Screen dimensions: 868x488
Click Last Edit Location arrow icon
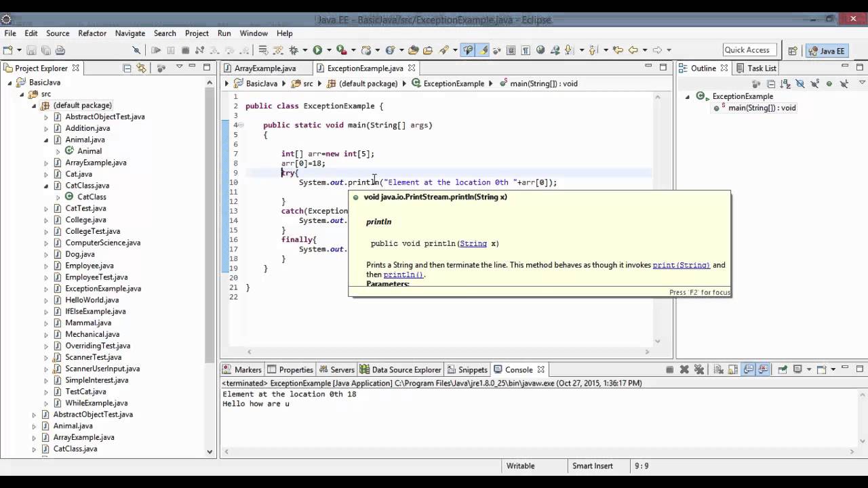click(618, 50)
